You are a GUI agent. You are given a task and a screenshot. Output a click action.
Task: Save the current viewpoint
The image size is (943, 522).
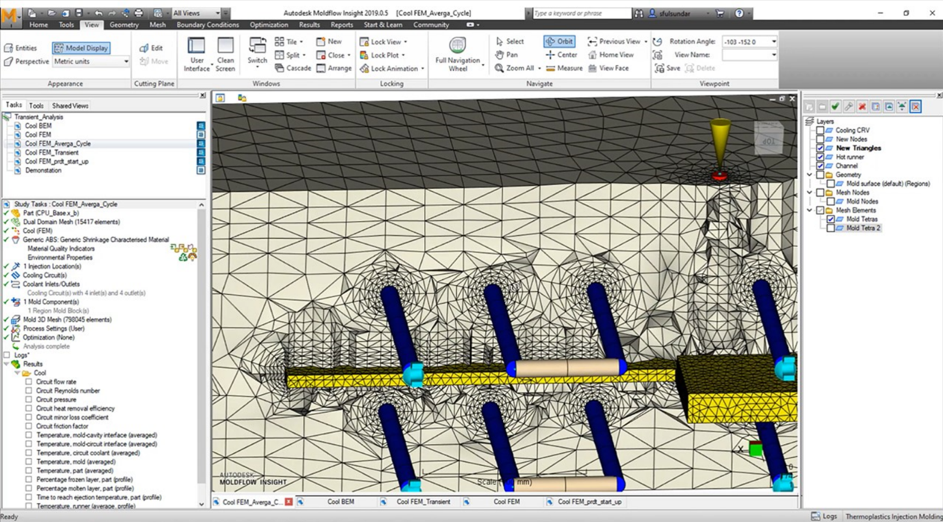click(667, 69)
